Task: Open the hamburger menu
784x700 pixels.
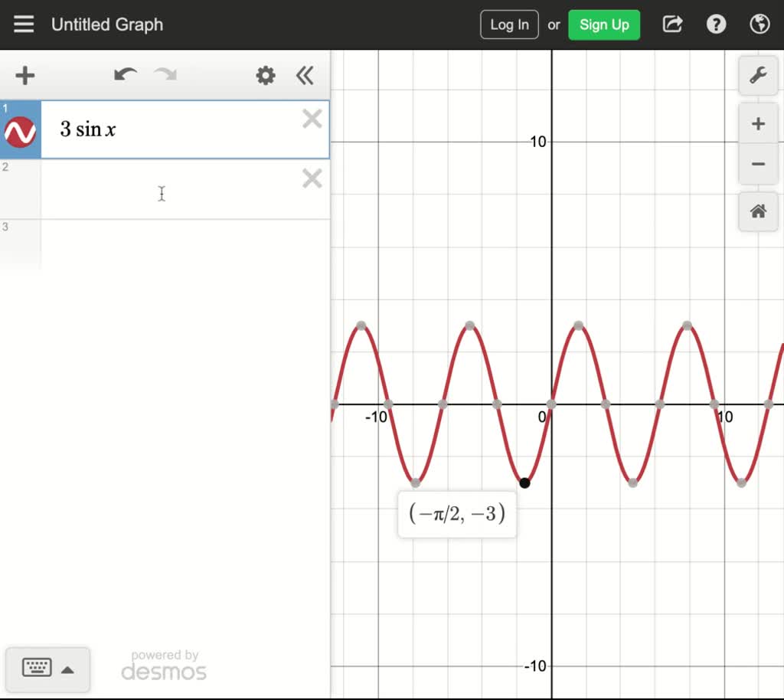Action: [24, 24]
